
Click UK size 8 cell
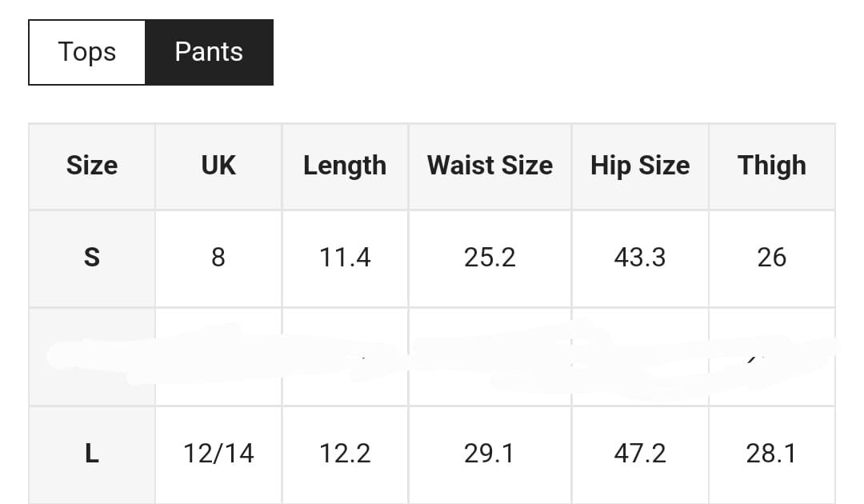218,258
